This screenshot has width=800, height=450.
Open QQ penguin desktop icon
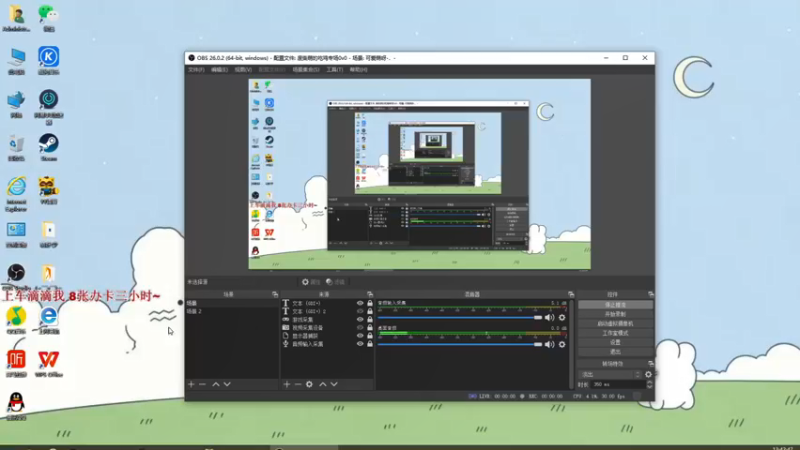[16, 406]
